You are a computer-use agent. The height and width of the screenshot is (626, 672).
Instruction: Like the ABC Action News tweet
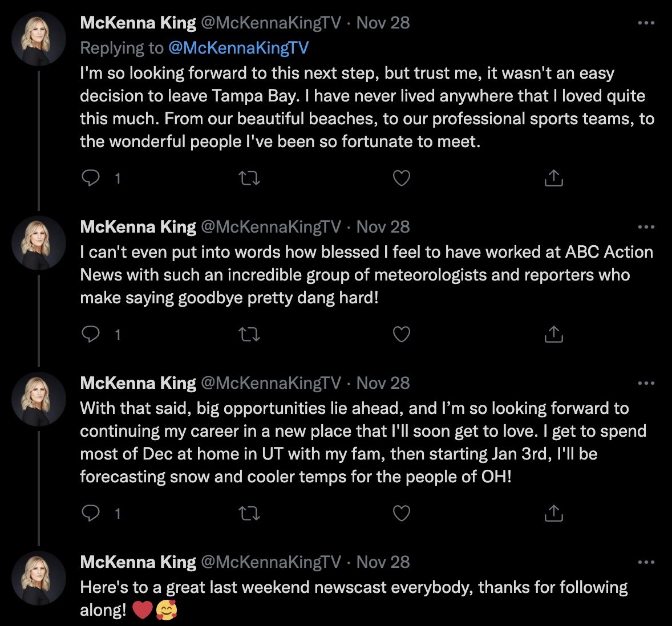coord(402,334)
